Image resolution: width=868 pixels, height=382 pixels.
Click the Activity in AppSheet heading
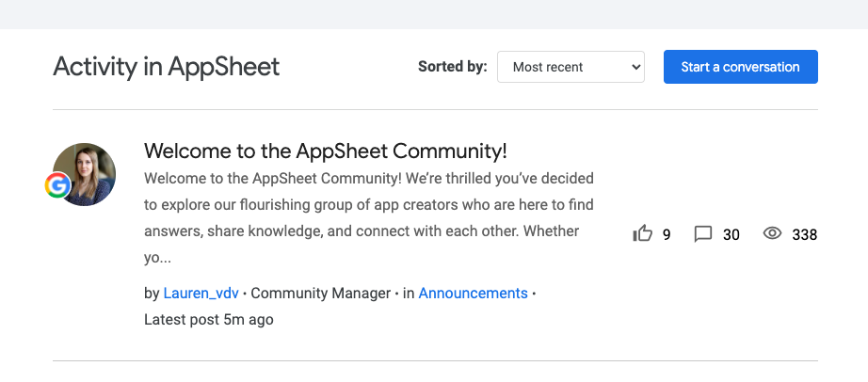[166, 67]
